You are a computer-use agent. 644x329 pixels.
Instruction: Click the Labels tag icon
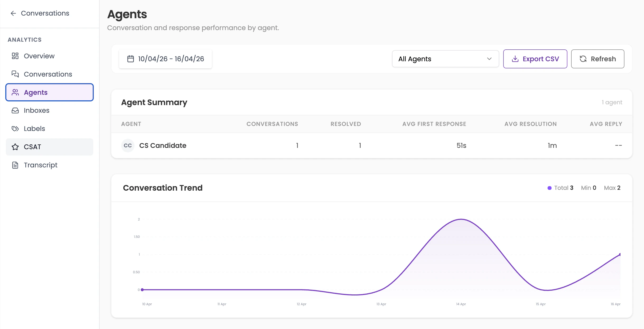tap(15, 128)
